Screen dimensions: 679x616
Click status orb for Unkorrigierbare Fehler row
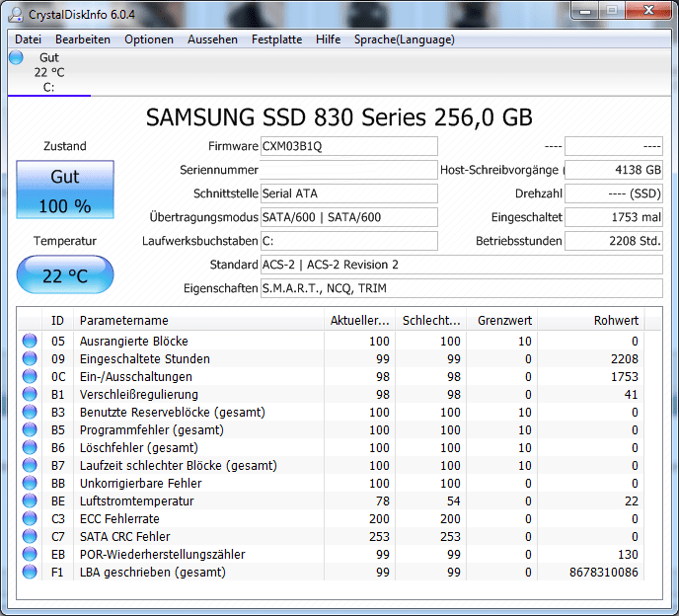[x=30, y=483]
